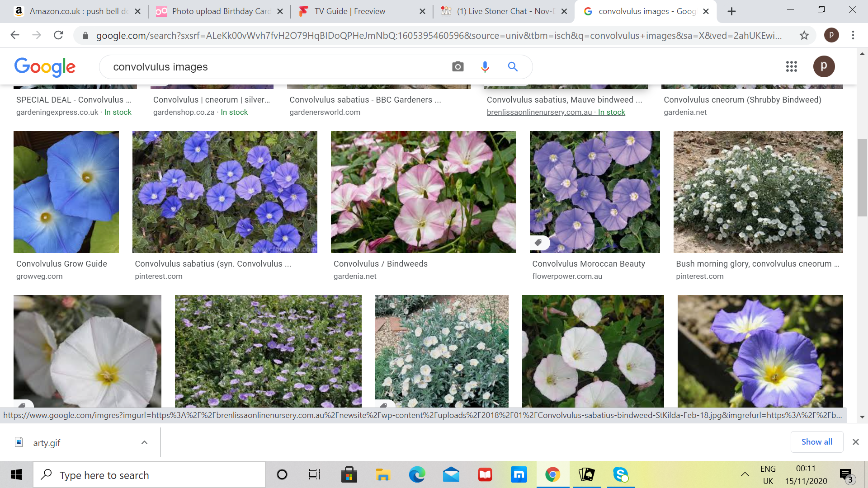This screenshot has height=488, width=868.
Task: View site information lock icon
Action: (x=85, y=35)
